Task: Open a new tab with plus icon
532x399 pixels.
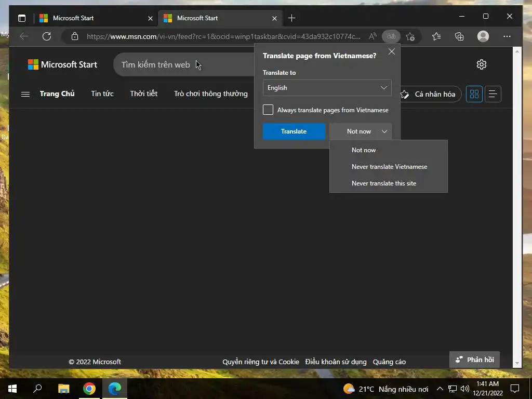Action: (x=291, y=18)
